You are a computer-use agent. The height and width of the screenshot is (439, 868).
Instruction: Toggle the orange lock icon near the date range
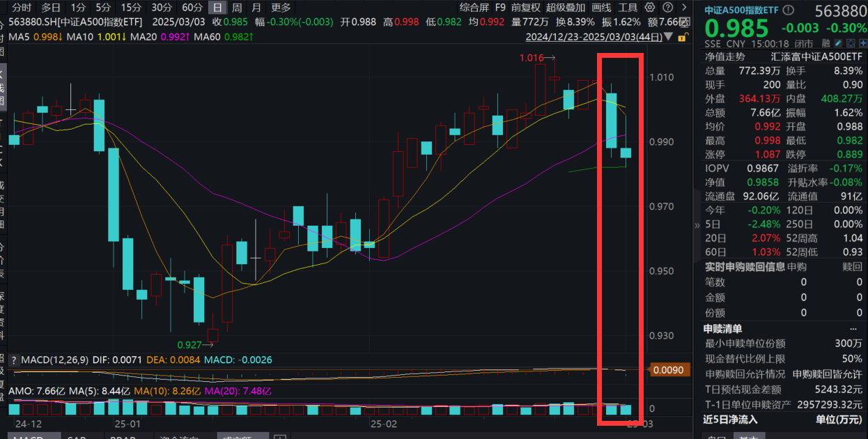681,37
